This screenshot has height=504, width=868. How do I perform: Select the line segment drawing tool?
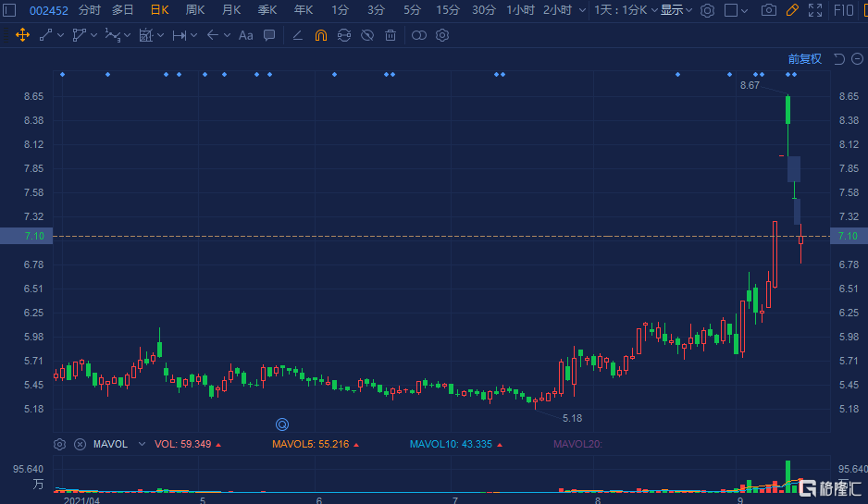tap(46, 35)
